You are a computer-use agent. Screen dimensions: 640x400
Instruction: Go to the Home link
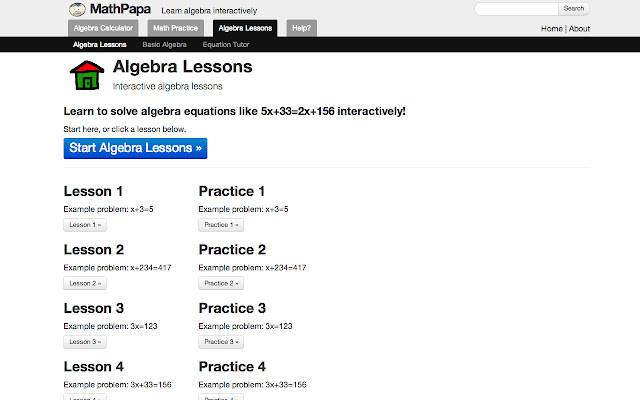(552, 29)
